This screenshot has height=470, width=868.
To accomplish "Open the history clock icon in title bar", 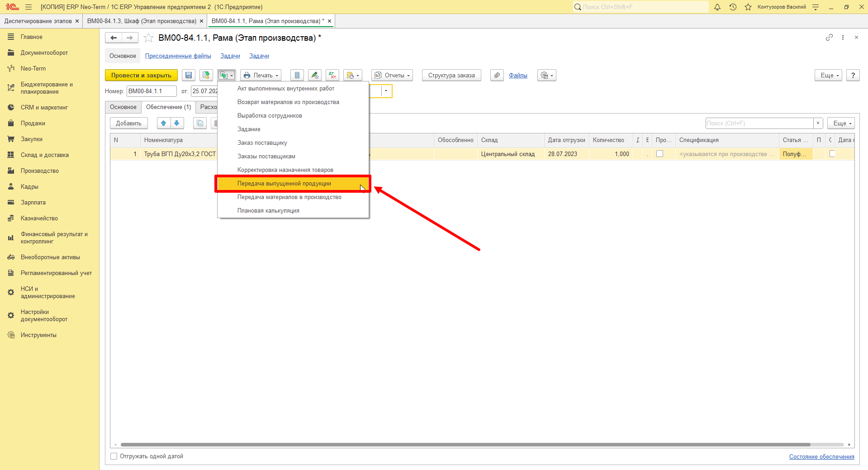I will click(x=733, y=7).
